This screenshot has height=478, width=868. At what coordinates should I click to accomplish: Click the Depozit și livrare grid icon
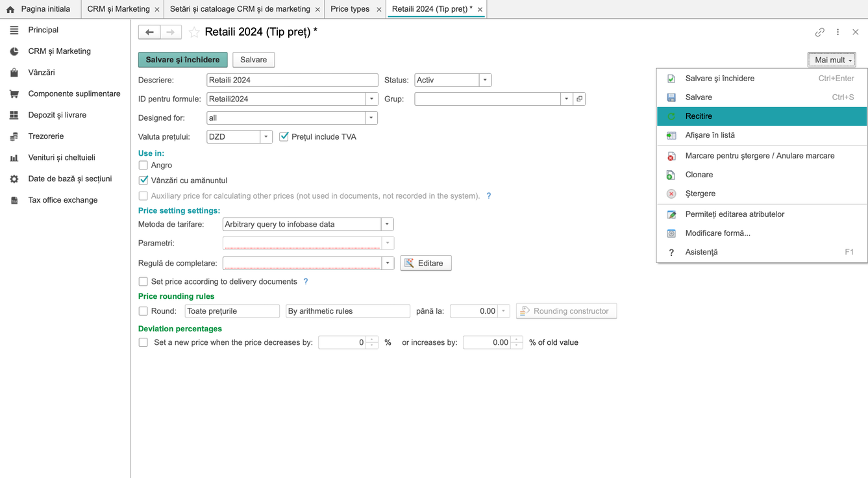pyautogui.click(x=14, y=115)
